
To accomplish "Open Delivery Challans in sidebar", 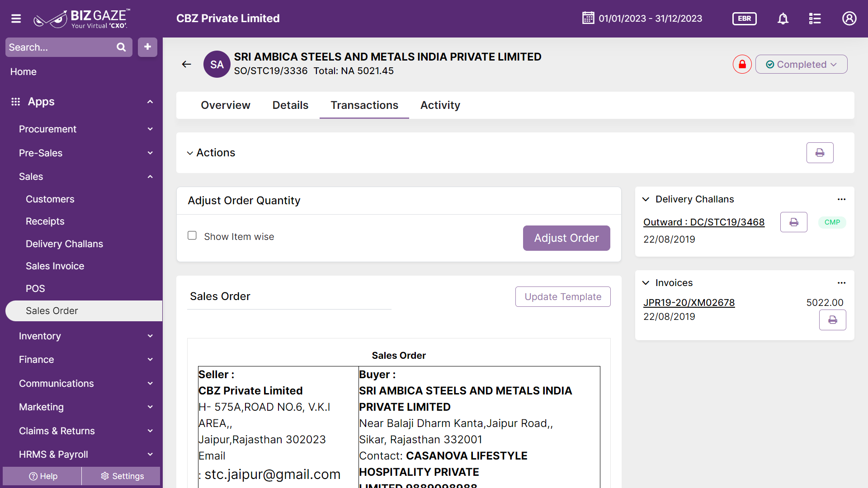I will (64, 244).
